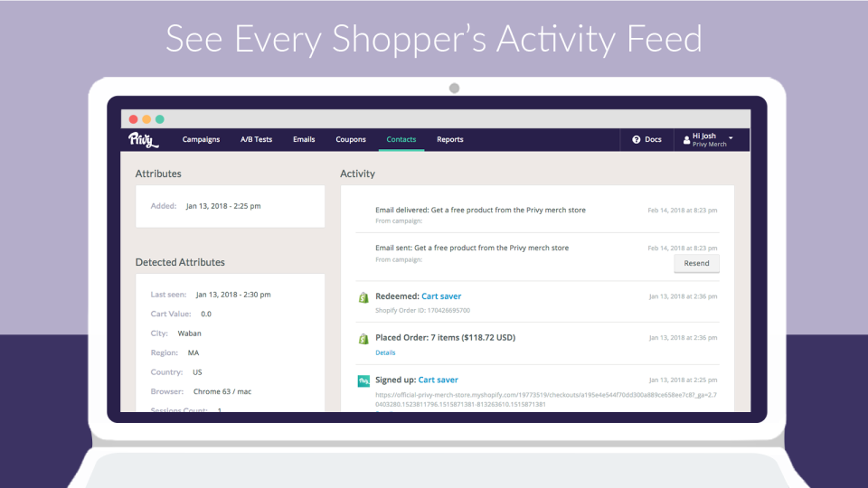Click the red close window dot
Image resolution: width=868 pixels, height=488 pixels.
pos(134,119)
